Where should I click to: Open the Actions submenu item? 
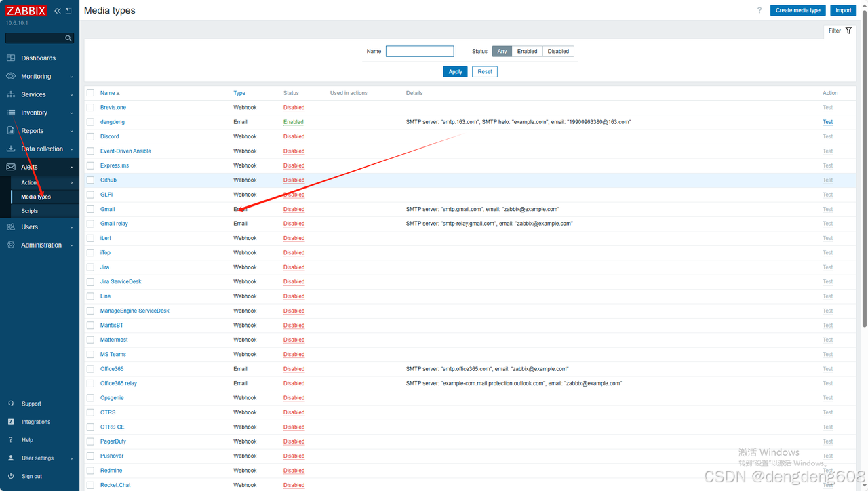(x=45, y=182)
